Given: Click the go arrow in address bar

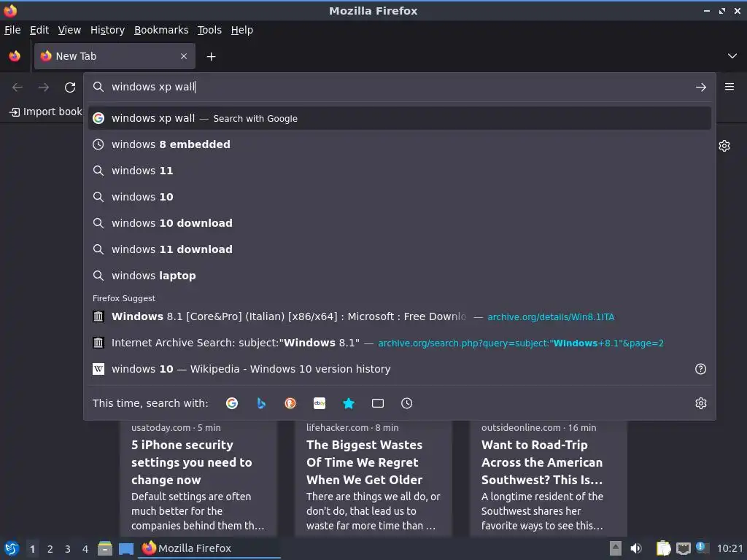Looking at the screenshot, I should pos(701,87).
